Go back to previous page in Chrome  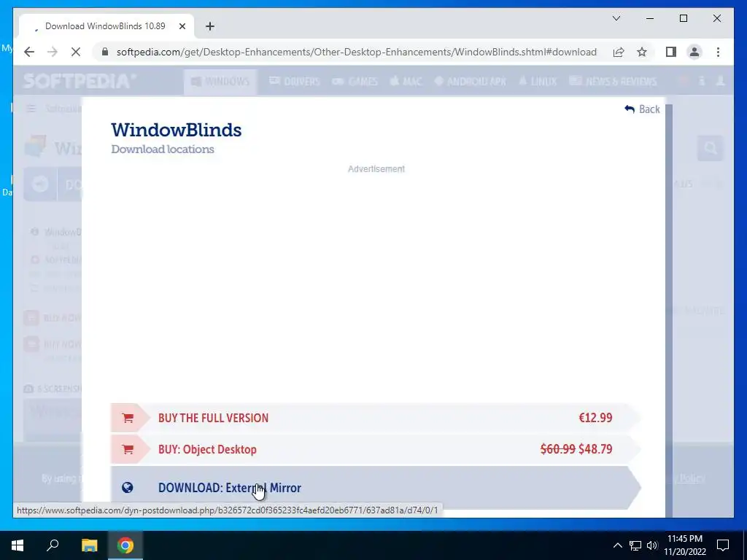29,52
